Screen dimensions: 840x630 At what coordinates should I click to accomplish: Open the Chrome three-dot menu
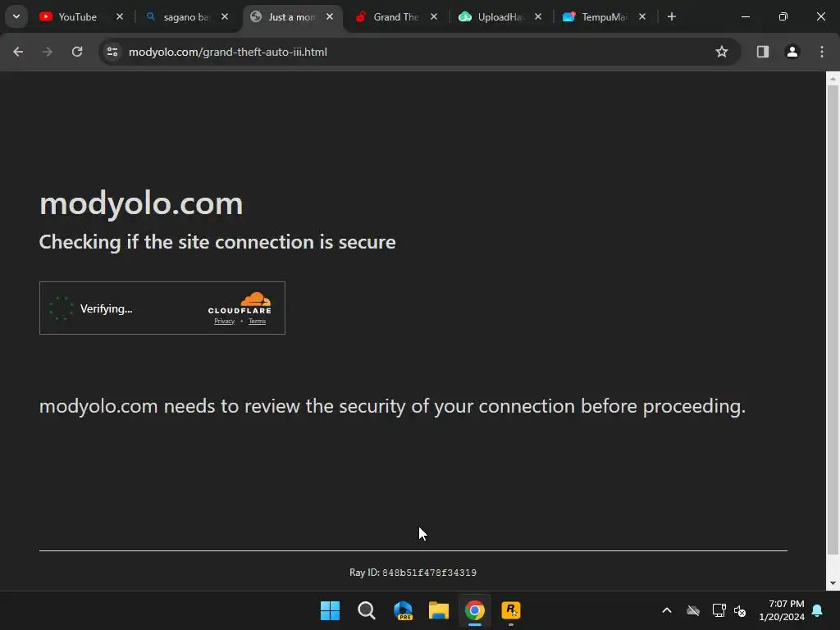pos(822,52)
